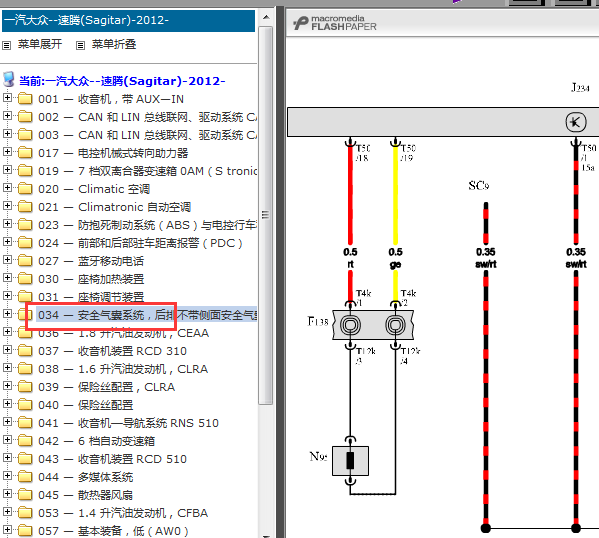The image size is (599, 538).
Task: Click folder icon of 038 CLRA engine
Action: pyautogui.click(x=25, y=368)
